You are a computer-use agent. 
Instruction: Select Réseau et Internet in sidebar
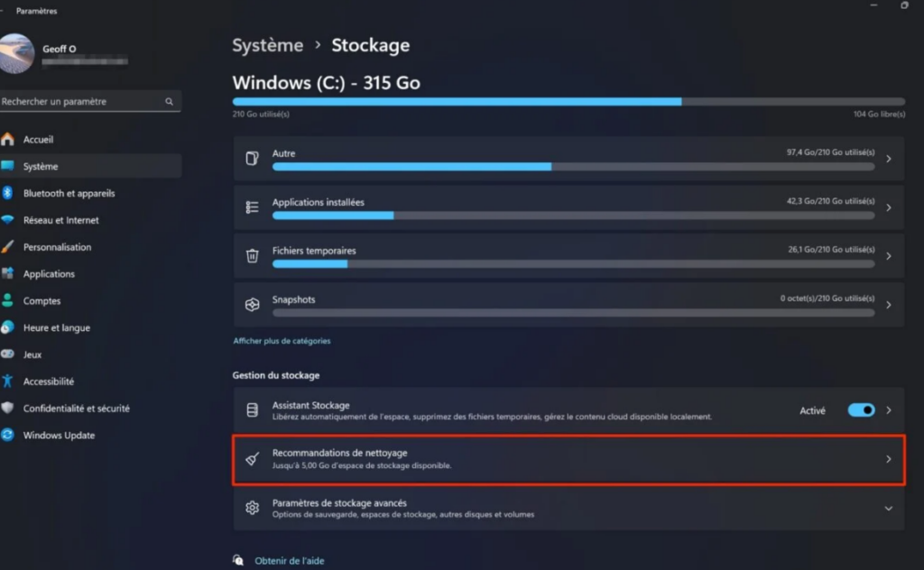pos(61,220)
